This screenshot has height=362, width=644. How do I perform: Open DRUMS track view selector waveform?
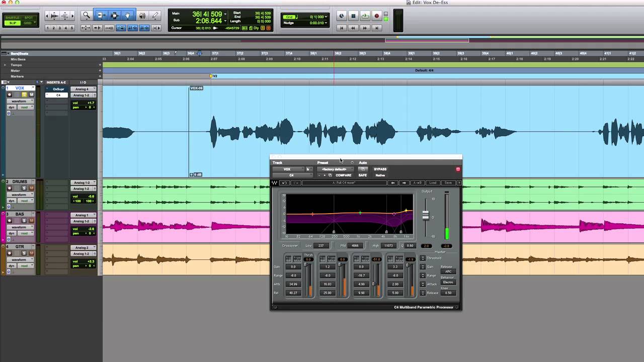pos(20,195)
